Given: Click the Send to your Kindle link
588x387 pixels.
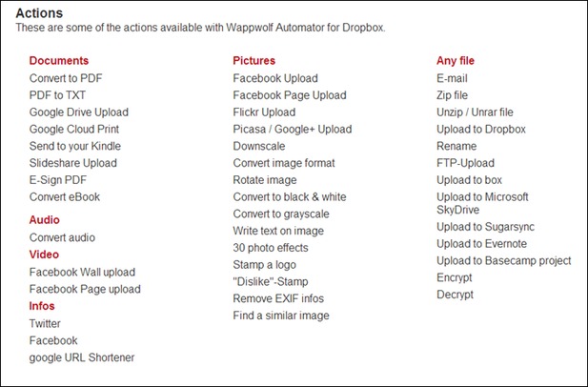Looking at the screenshot, I should [75, 146].
